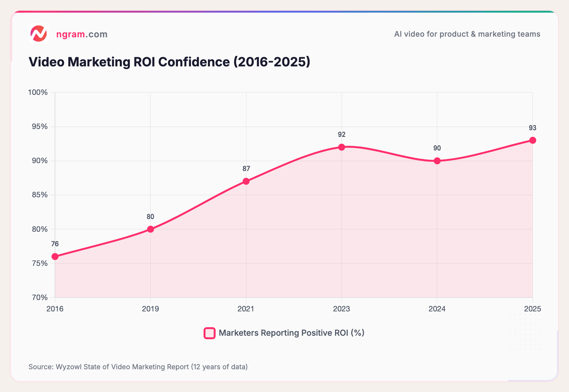
Task: Select the 2025 data point showing 93
Action: 533,140
